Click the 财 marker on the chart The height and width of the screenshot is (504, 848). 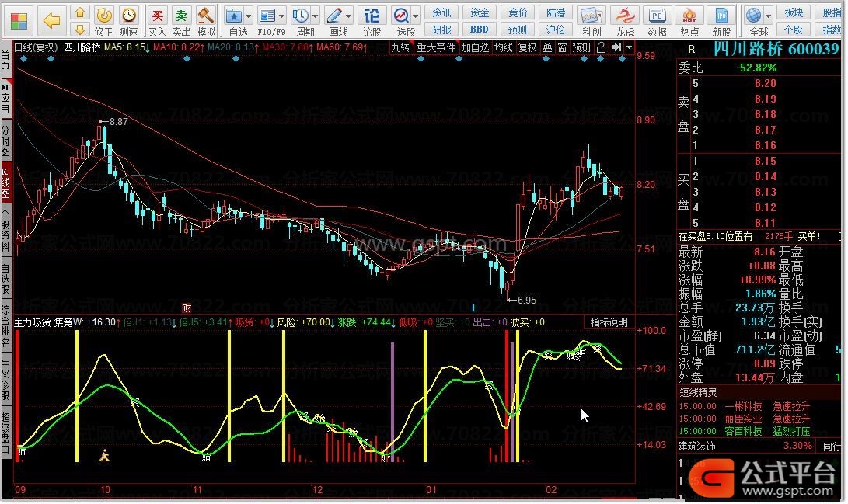pos(187,308)
